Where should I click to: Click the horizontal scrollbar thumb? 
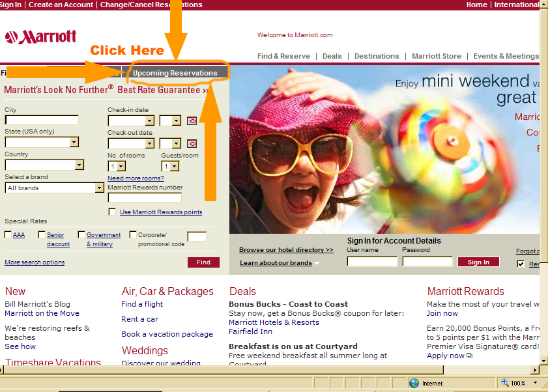coord(224,370)
